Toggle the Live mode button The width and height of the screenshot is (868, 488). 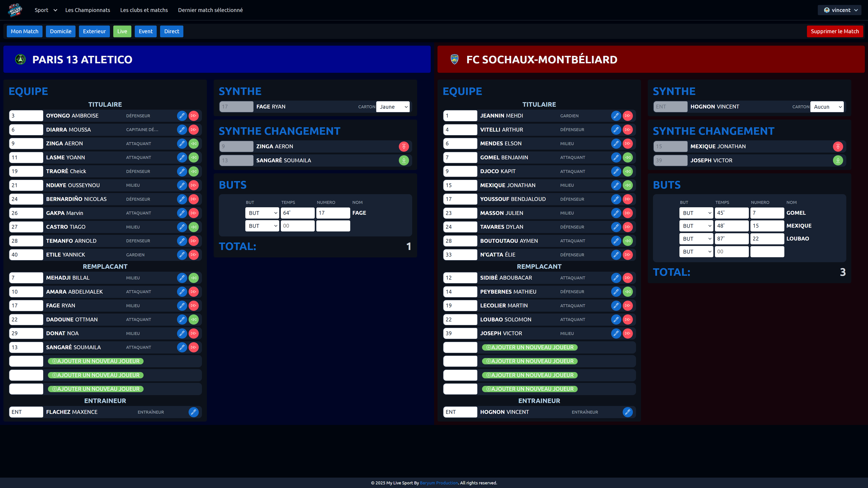(122, 31)
